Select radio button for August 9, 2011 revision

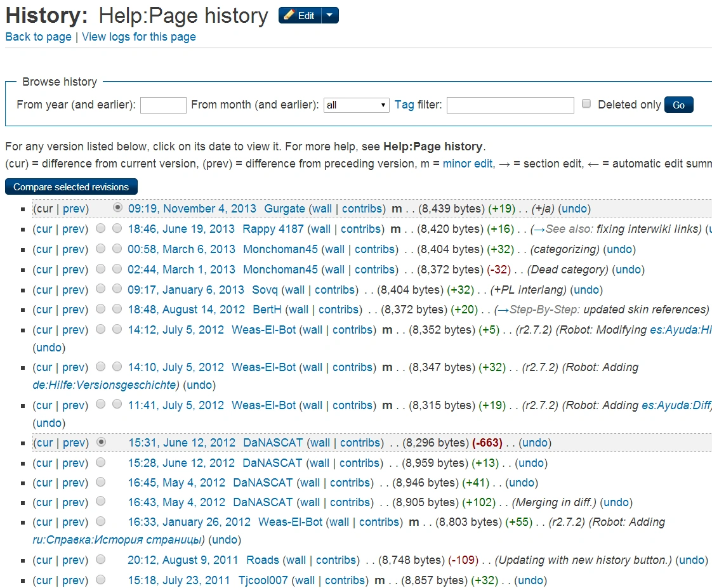[x=101, y=559]
